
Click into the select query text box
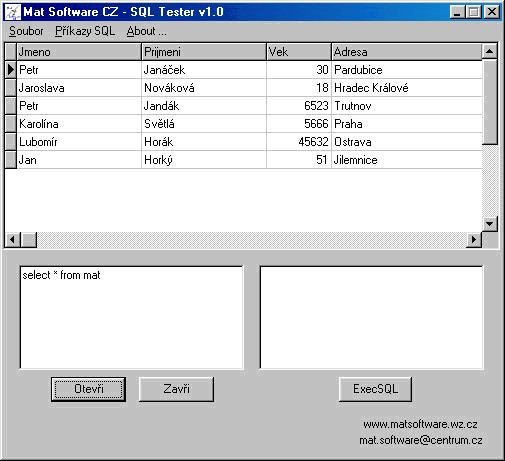coord(132,317)
